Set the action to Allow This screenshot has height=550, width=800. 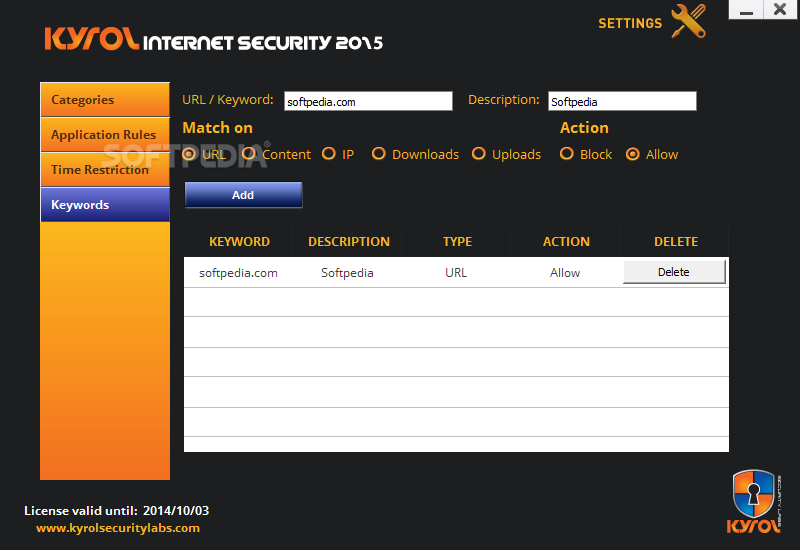(633, 154)
